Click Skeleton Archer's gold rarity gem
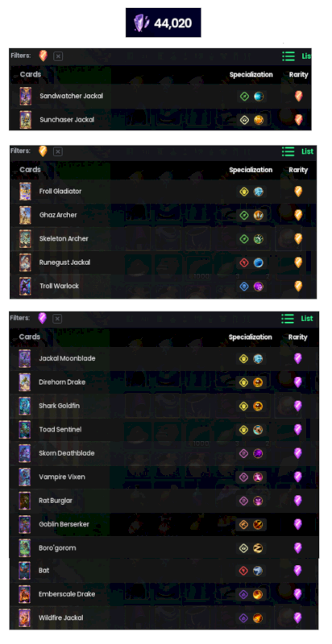Screen dimensions: 332x644 [298, 238]
